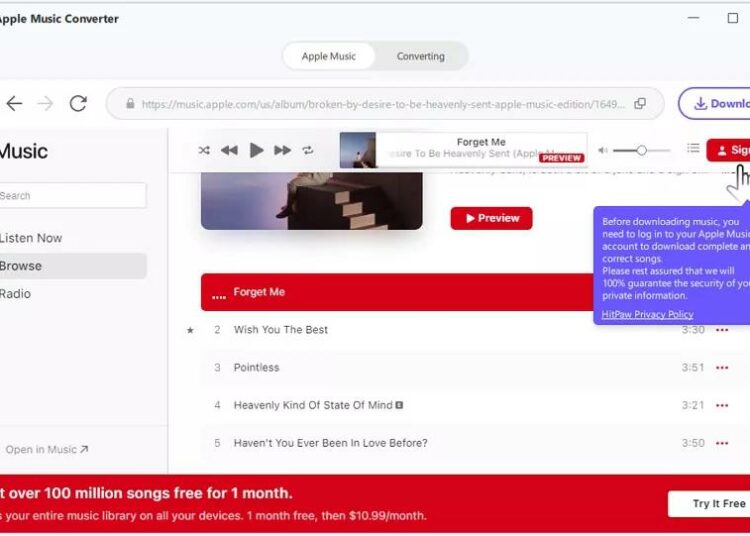Viewport: 750px width, 536px height.
Task: Go forward with the right arrow icon
Action: pyautogui.click(x=45, y=103)
